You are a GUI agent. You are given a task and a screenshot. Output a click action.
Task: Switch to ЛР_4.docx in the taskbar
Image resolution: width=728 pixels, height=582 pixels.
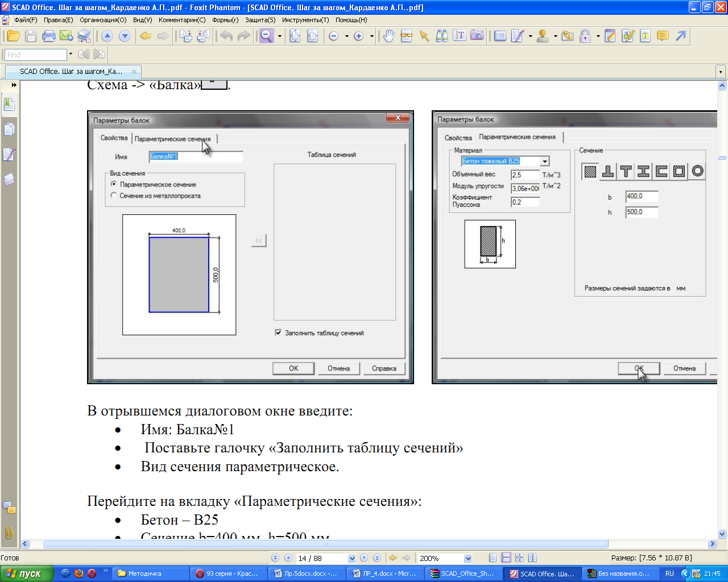(x=385, y=573)
